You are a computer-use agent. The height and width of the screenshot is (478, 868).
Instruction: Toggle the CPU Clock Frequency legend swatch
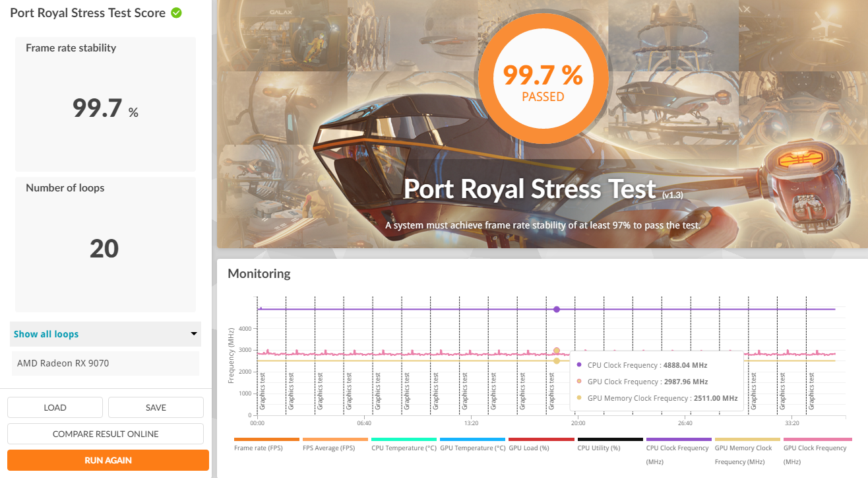click(x=679, y=439)
